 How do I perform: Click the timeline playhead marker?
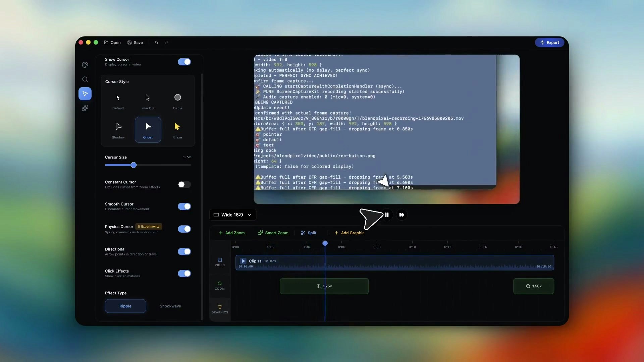[x=325, y=243]
